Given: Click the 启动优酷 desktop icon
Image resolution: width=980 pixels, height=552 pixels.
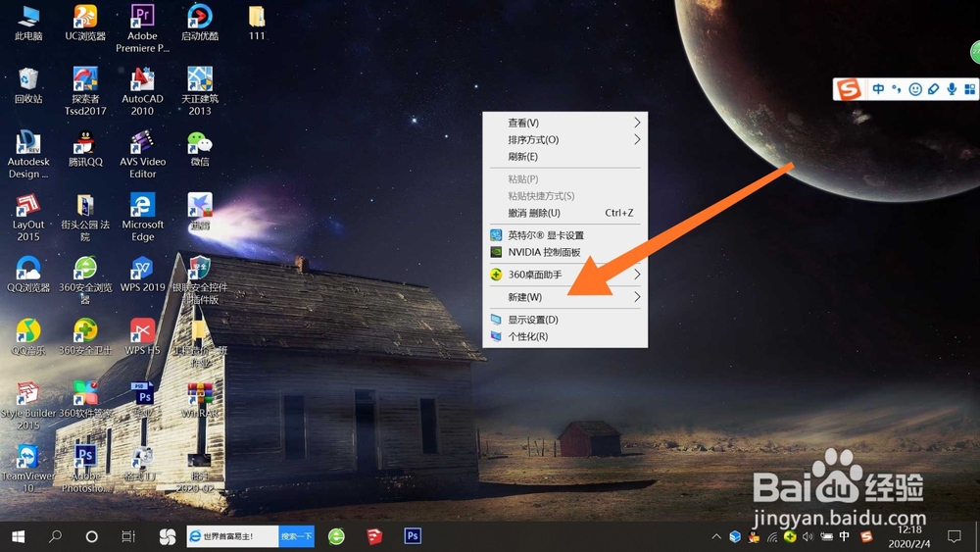Looking at the screenshot, I should 199,23.
